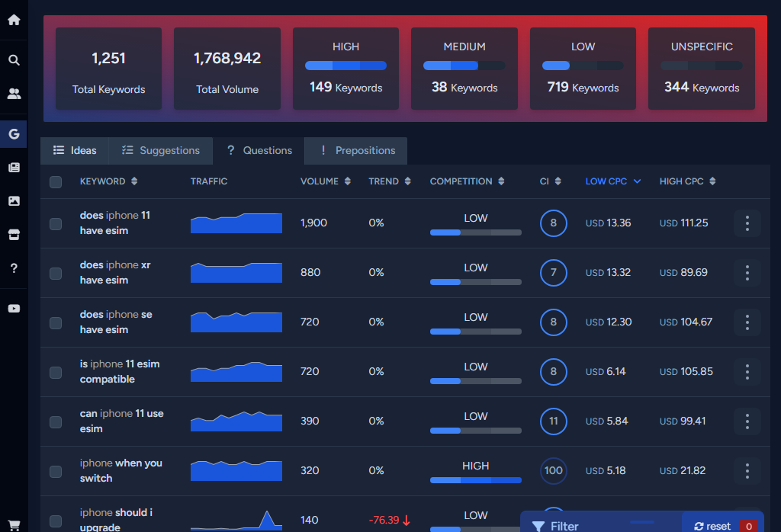This screenshot has width=781, height=532.
Task: Click the 1,768,942 Total Volume card
Action: coord(227,69)
